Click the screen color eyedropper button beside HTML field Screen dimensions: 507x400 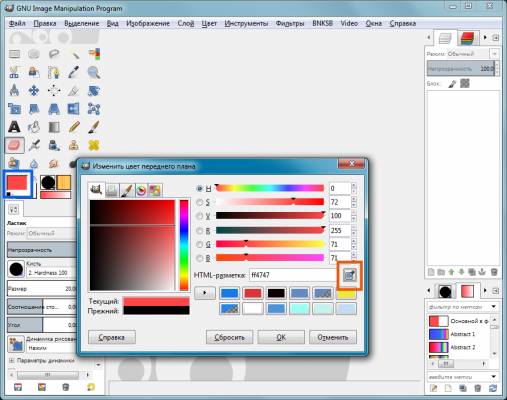coord(349,275)
